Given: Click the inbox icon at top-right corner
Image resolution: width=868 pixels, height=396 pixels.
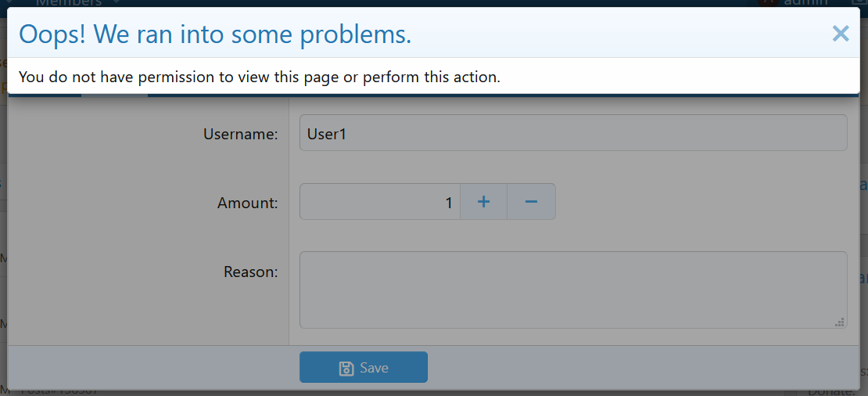Looking at the screenshot, I should point(859,3).
